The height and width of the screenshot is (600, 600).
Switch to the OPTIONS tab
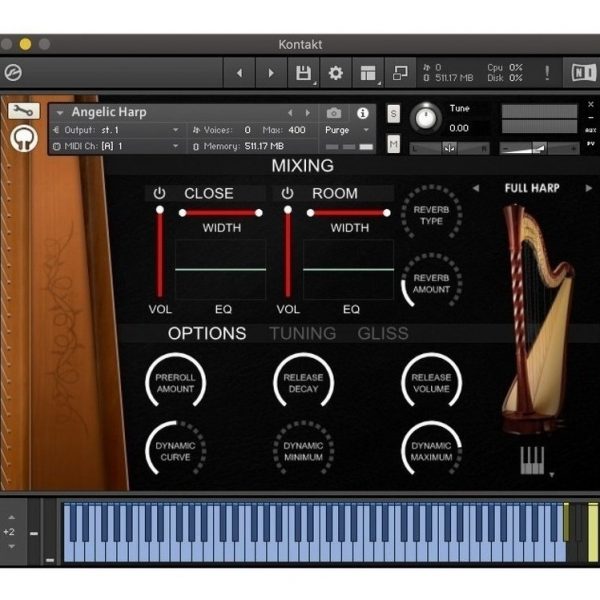pyautogui.click(x=207, y=333)
